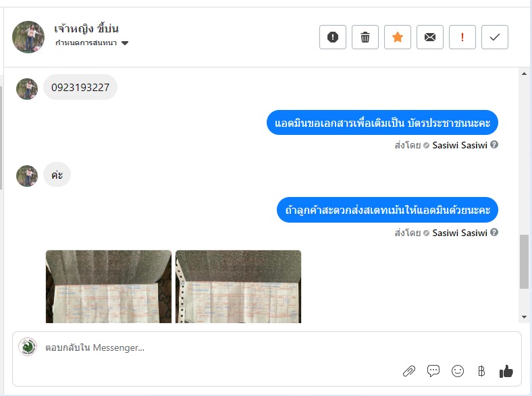Mark conversation as spam with exclamation icon
The image size is (532, 396).
pos(332,37)
